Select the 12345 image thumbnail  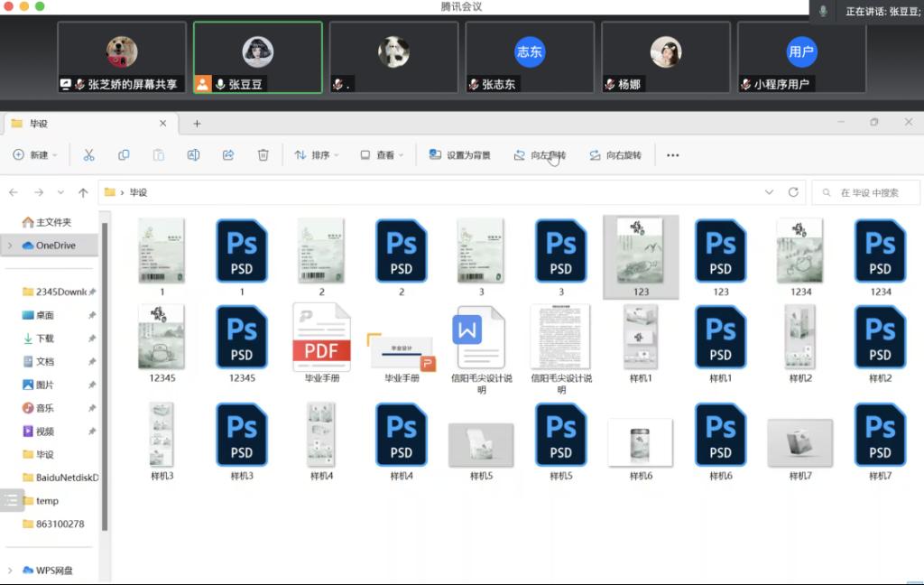[162, 339]
